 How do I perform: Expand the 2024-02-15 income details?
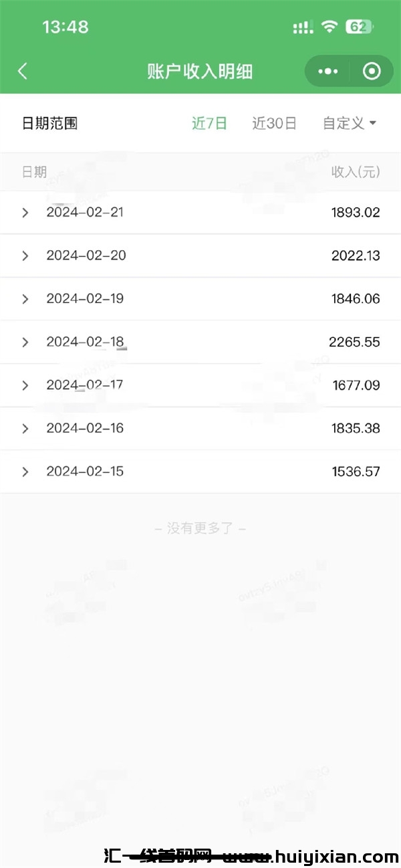[x=25, y=471]
